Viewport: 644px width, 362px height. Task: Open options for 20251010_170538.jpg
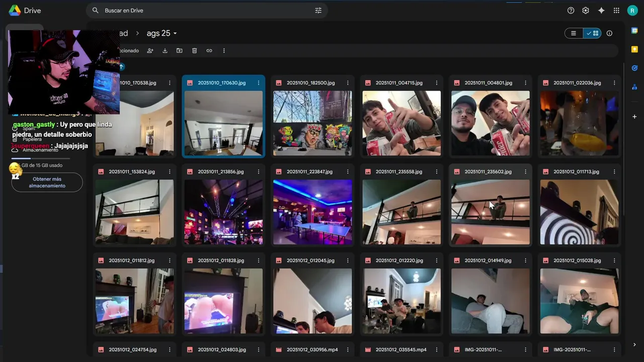(170, 83)
